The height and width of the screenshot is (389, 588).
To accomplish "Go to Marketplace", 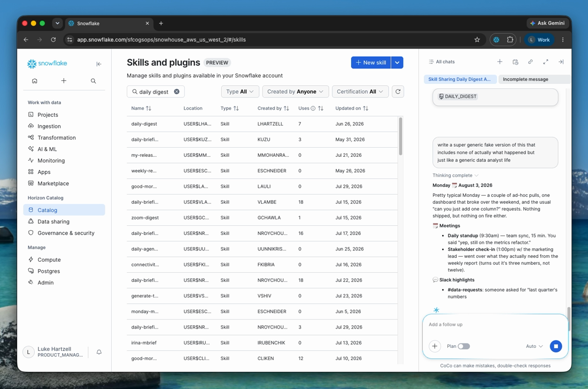I will click(64, 183).
